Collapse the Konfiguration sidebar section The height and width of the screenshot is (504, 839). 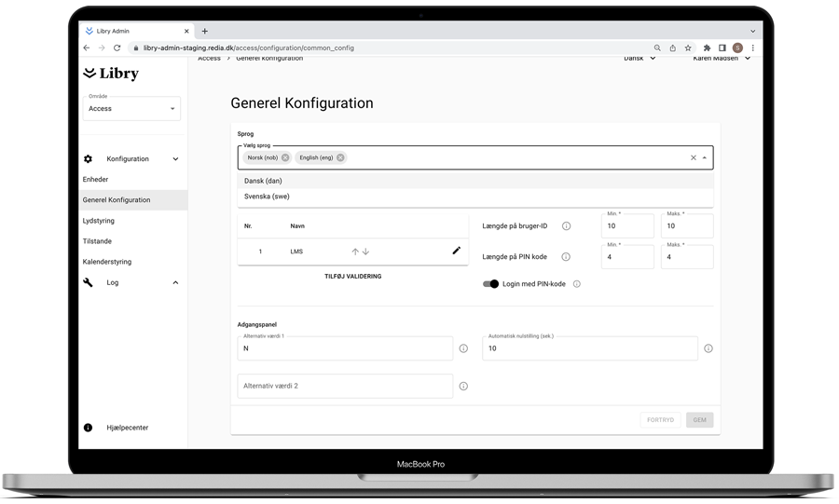pos(175,159)
